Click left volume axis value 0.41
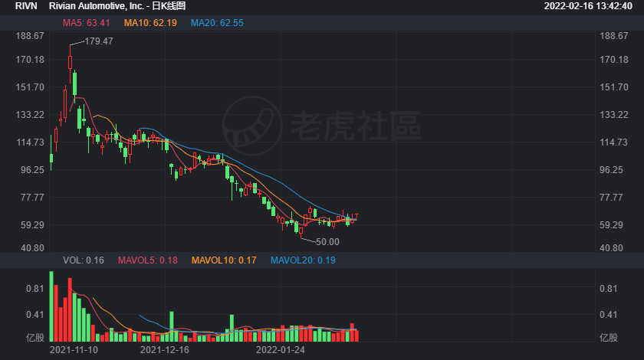This screenshot has width=644, height=360. click(35, 315)
